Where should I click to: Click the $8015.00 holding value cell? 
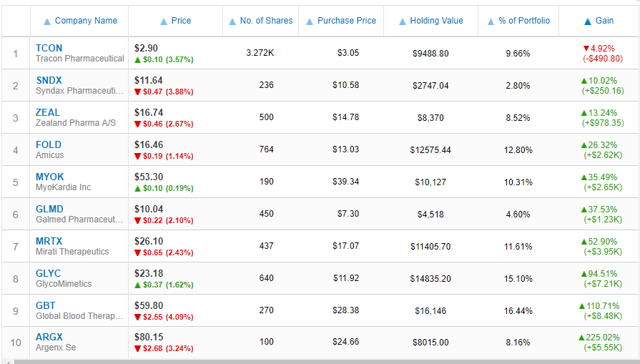(431, 342)
